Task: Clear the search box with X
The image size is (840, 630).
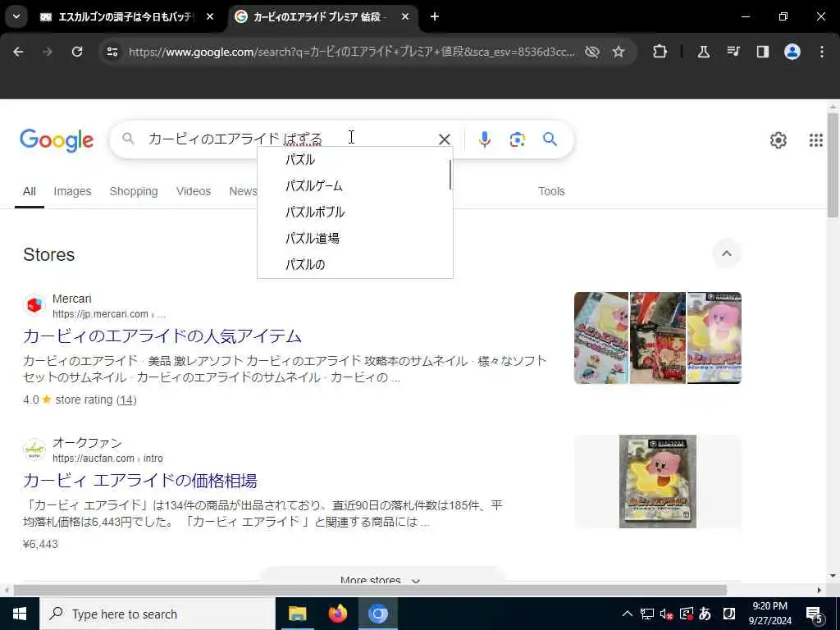Action: [445, 139]
